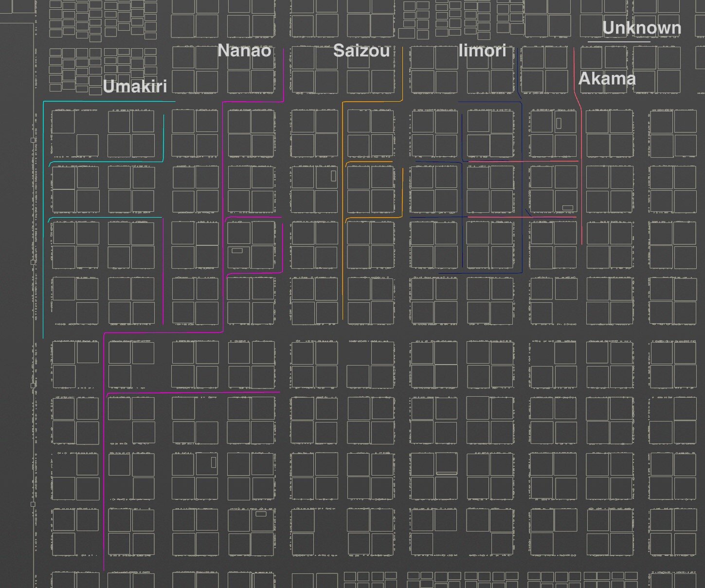Select the Nanao label text
The width and height of the screenshot is (705, 588).
point(244,50)
